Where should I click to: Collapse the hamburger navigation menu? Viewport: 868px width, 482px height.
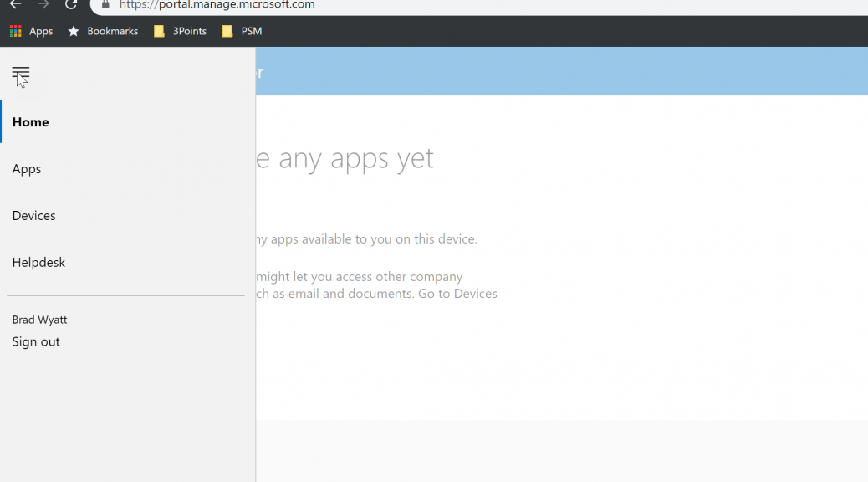(20, 73)
